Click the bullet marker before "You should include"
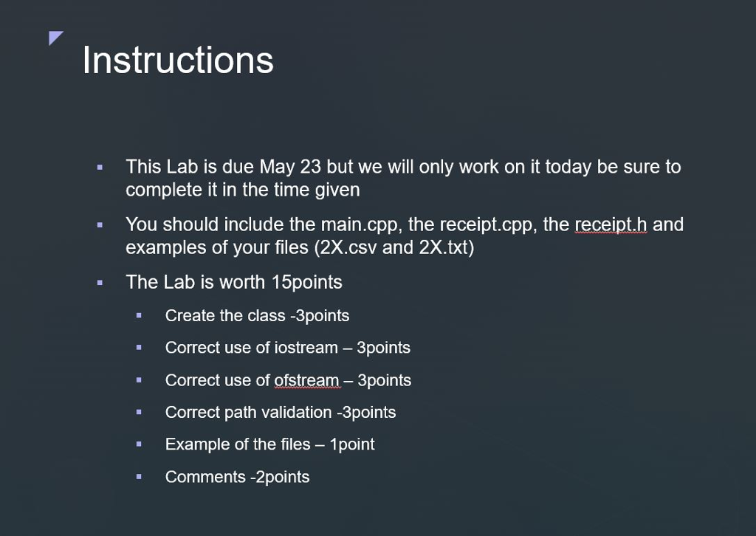Screen dimensions: 756x536 coord(100,224)
